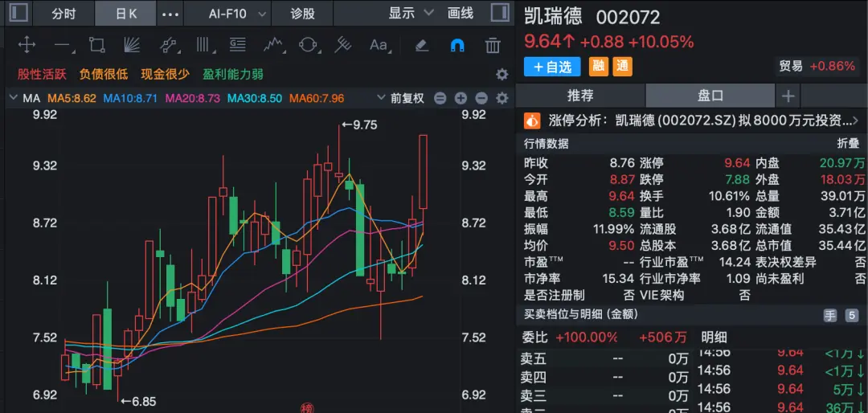
Task: Click 折叠 to collapse quote data
Action: [x=848, y=144]
